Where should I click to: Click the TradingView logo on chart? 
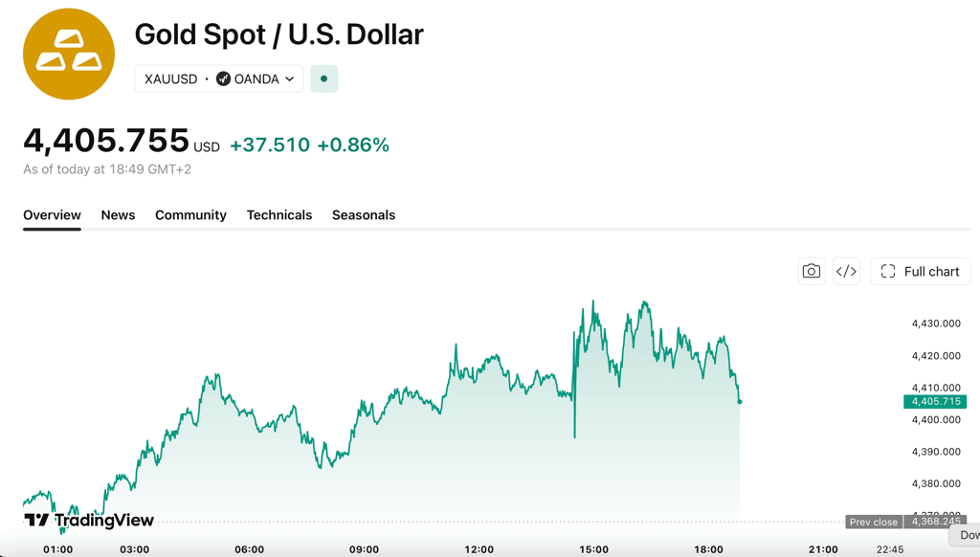click(x=89, y=520)
